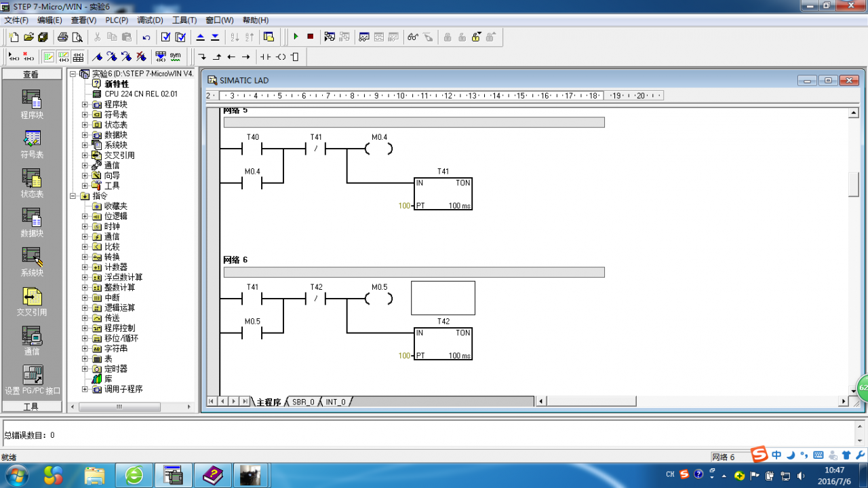Screen dimensions: 868x488
Task: Expand the 符号表 tree node
Action: tap(85, 115)
